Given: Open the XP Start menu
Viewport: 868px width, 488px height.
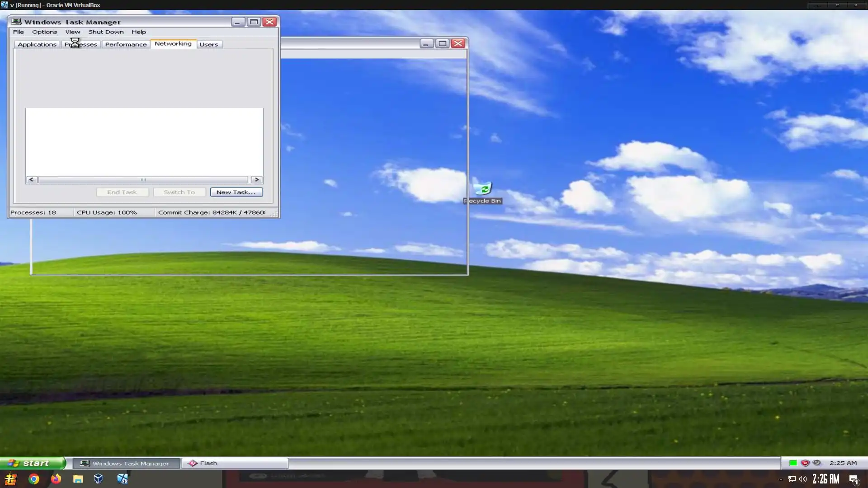Looking at the screenshot, I should 33,463.
